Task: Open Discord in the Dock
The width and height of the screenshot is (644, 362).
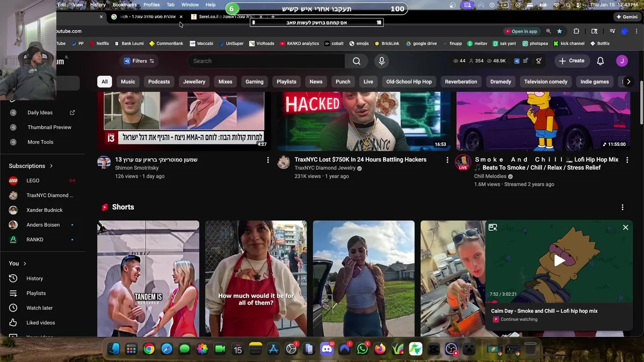Action: click(327, 349)
